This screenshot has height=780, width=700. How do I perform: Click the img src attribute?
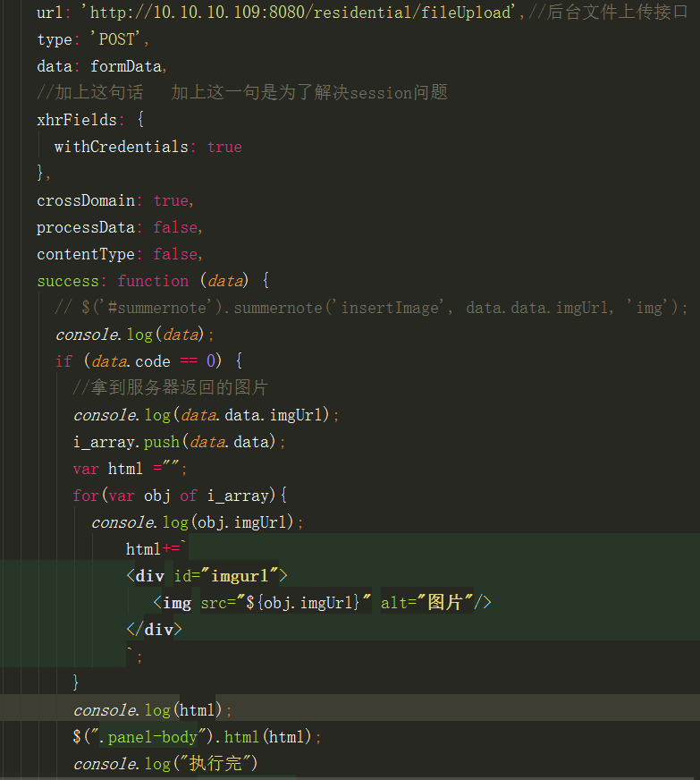[x=285, y=603]
